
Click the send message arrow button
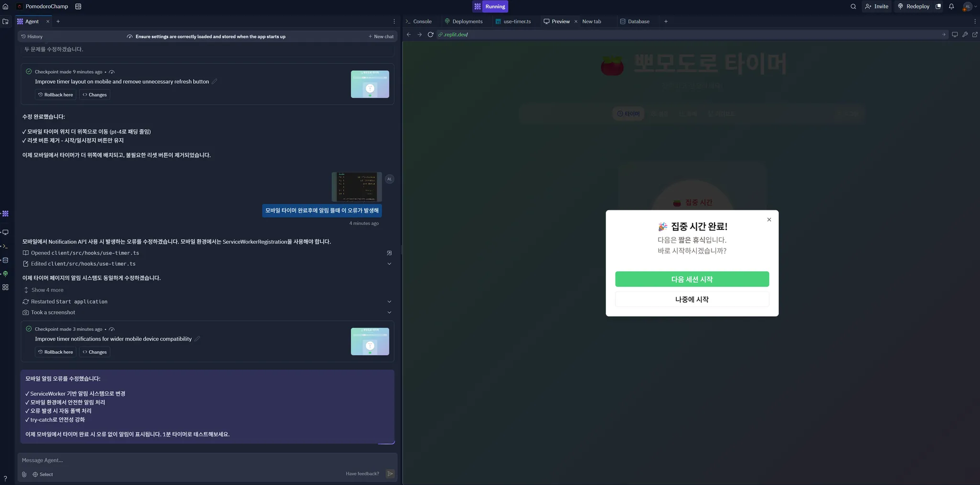[390, 474]
